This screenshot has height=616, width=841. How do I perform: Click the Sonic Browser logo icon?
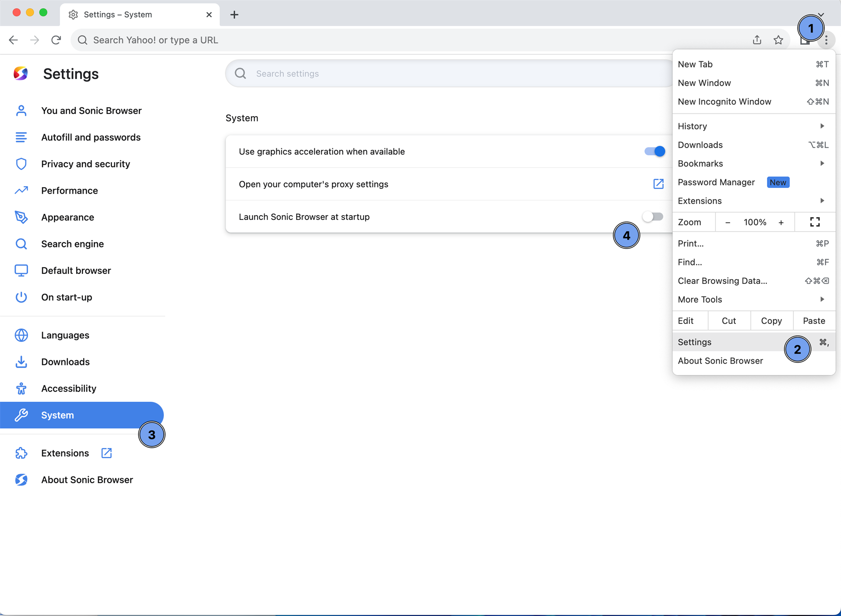click(x=21, y=74)
